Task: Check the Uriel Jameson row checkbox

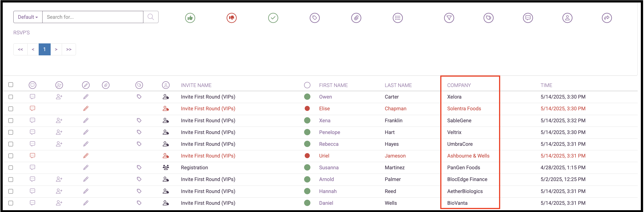Action: pos(11,156)
